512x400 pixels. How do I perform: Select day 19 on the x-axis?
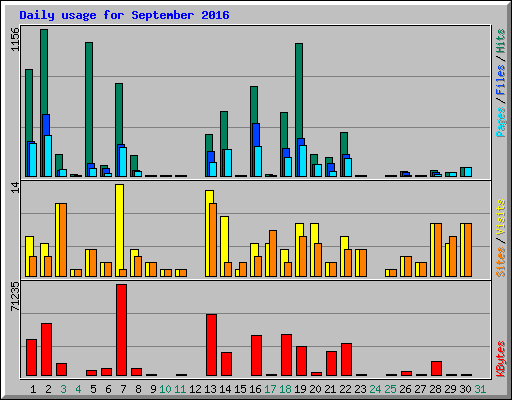coord(300,389)
